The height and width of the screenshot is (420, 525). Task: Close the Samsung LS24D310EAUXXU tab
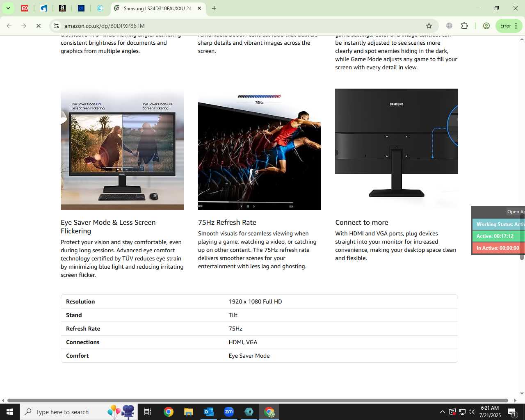coord(199,8)
